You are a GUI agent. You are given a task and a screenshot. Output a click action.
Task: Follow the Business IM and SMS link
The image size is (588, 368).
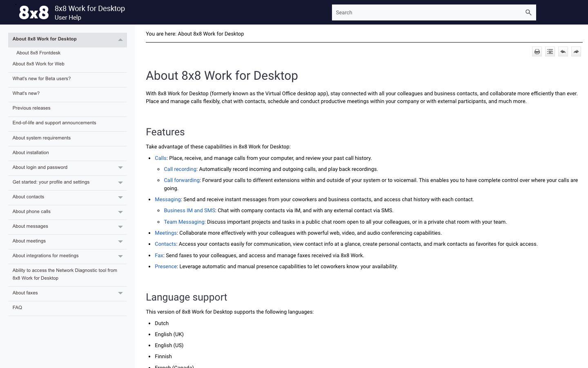(189, 211)
